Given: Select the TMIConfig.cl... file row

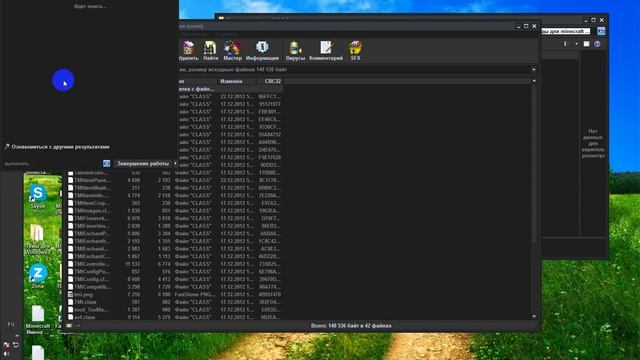Looking at the screenshot, I should pyautogui.click(x=175, y=279).
